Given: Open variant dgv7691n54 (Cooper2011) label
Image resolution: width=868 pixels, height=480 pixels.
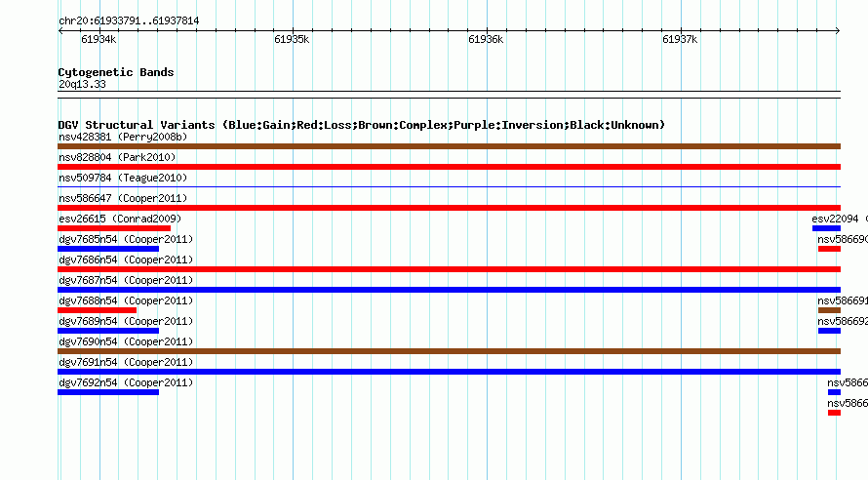Looking at the screenshot, I should pos(126,362).
